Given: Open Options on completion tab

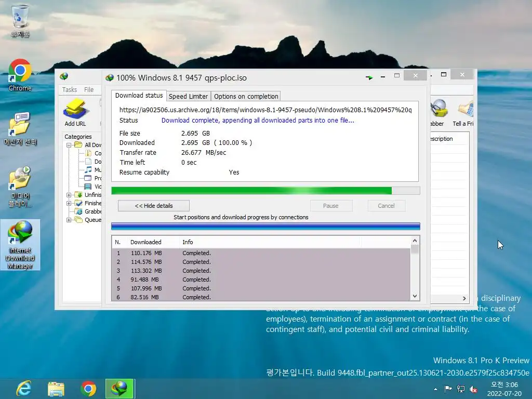Looking at the screenshot, I should (x=246, y=96).
